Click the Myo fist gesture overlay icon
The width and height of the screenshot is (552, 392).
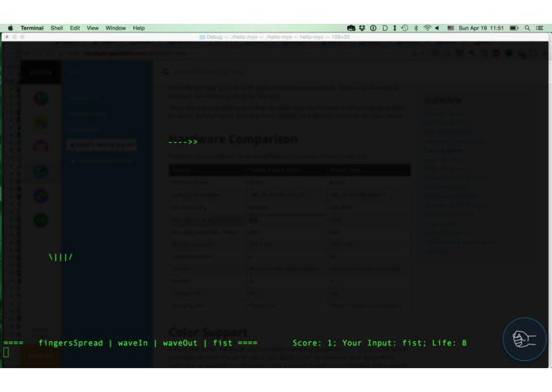[x=524, y=340]
